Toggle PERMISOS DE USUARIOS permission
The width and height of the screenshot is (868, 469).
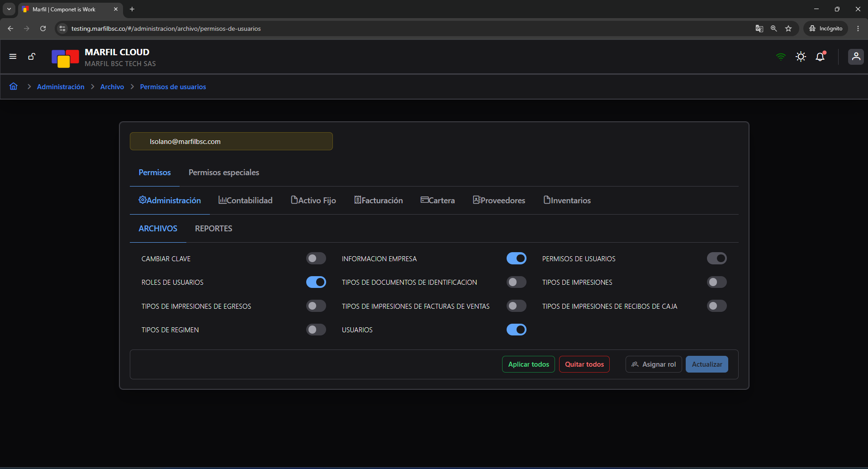717,258
